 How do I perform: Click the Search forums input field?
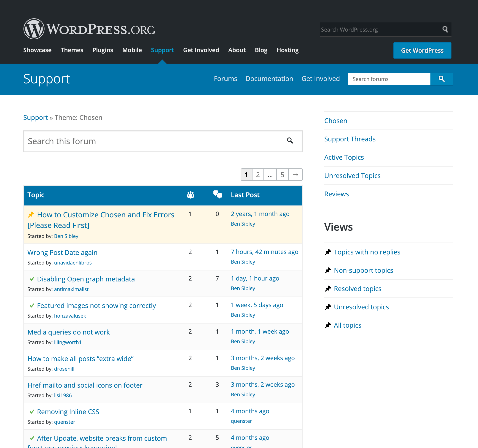coord(389,79)
